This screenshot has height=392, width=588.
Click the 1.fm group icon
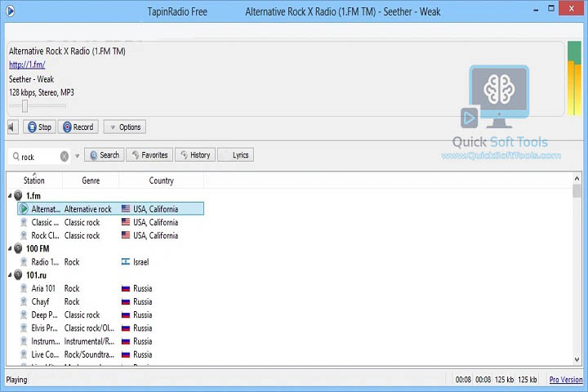coord(18,195)
